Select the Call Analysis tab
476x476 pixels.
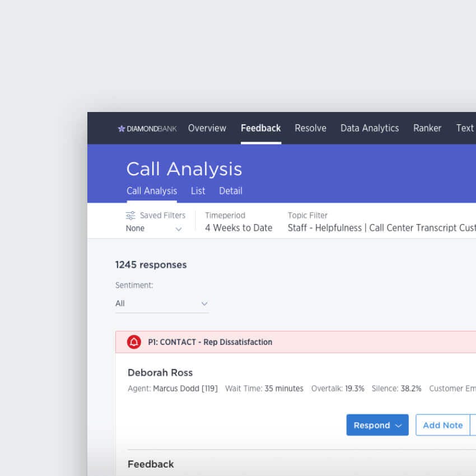(152, 191)
